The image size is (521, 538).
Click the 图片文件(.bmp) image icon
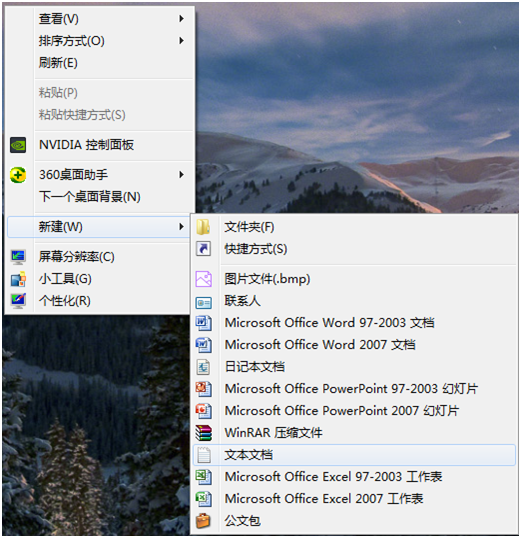click(x=204, y=279)
